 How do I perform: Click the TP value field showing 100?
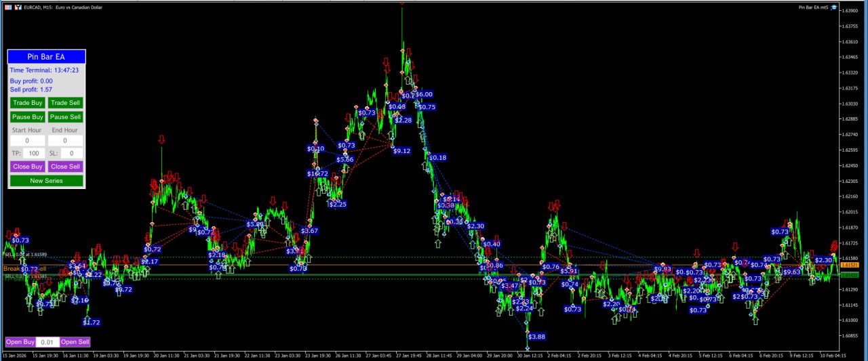(34, 154)
